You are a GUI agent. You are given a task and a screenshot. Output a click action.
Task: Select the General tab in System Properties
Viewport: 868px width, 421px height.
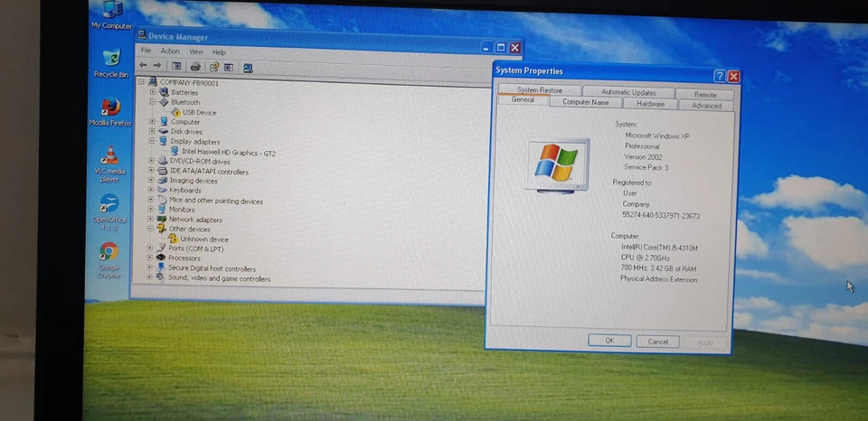pyautogui.click(x=523, y=100)
